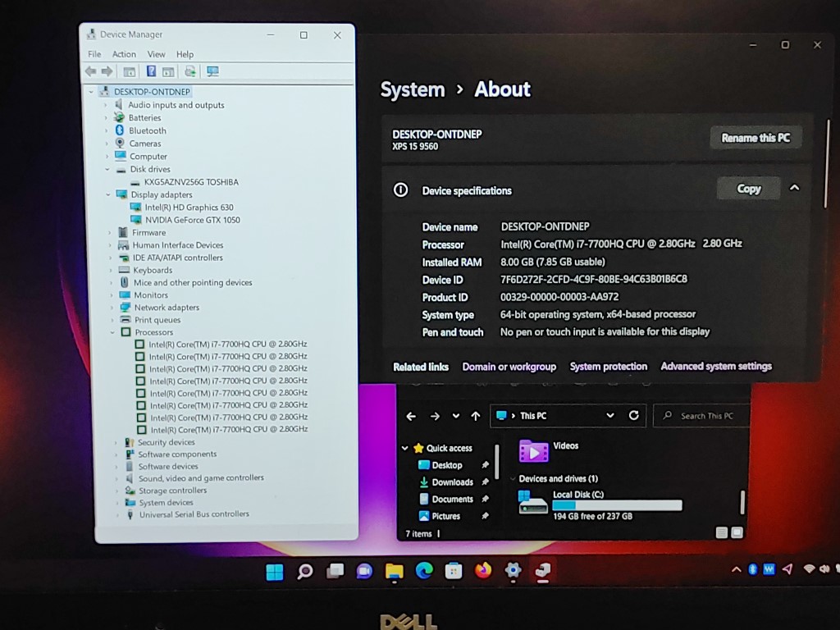Click the Device ID value text

(594, 279)
